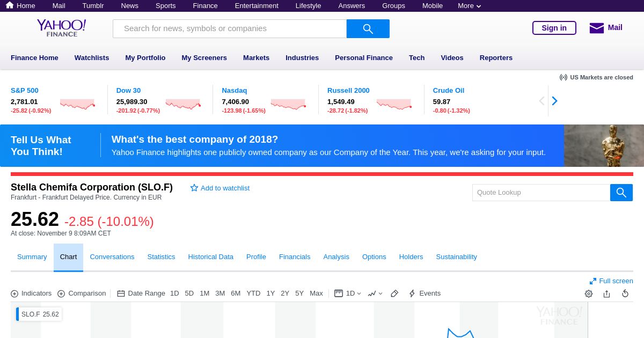Screen dimensions: 644x338
Task: Select the 6M range button
Action: [236, 293]
